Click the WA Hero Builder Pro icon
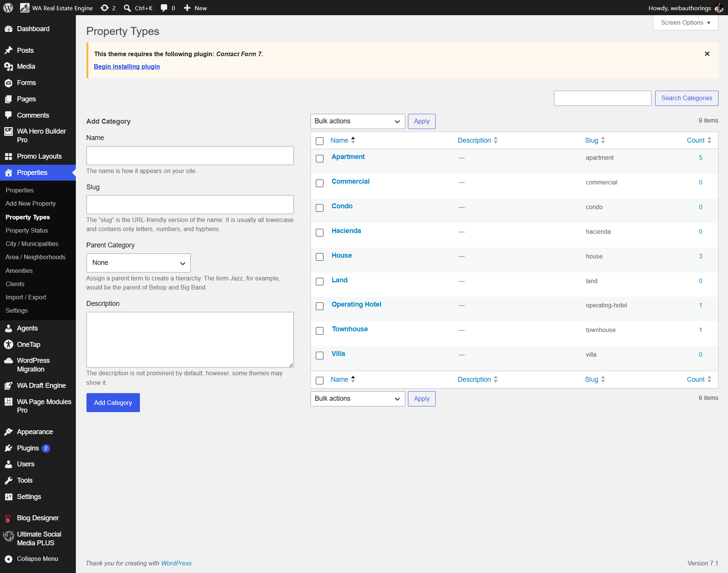This screenshot has width=728, height=573. coord(8,131)
